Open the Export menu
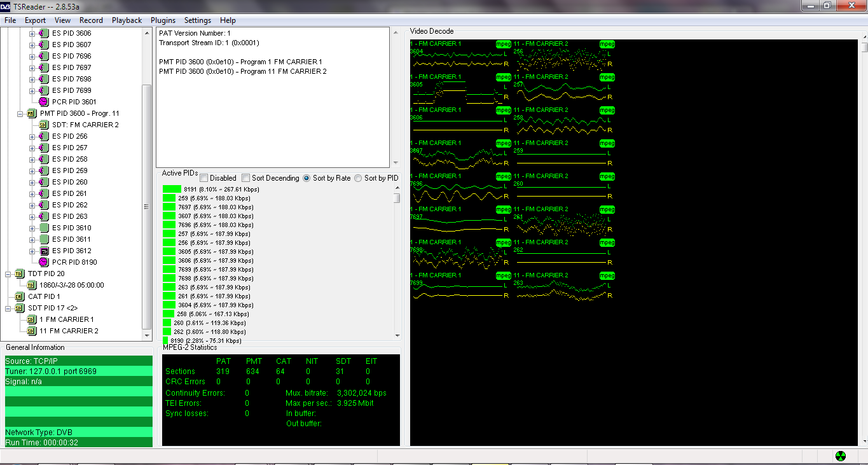The height and width of the screenshot is (465, 868). pyautogui.click(x=35, y=20)
